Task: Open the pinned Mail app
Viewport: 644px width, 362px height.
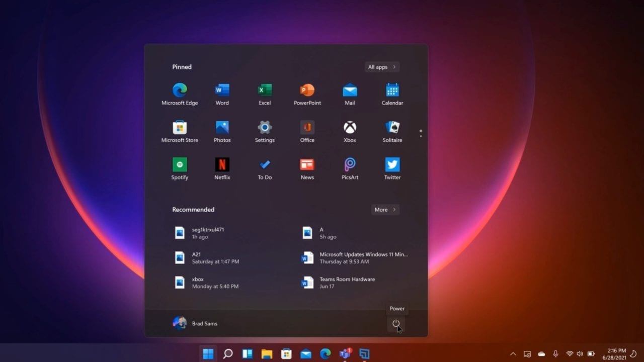Action: (350, 94)
